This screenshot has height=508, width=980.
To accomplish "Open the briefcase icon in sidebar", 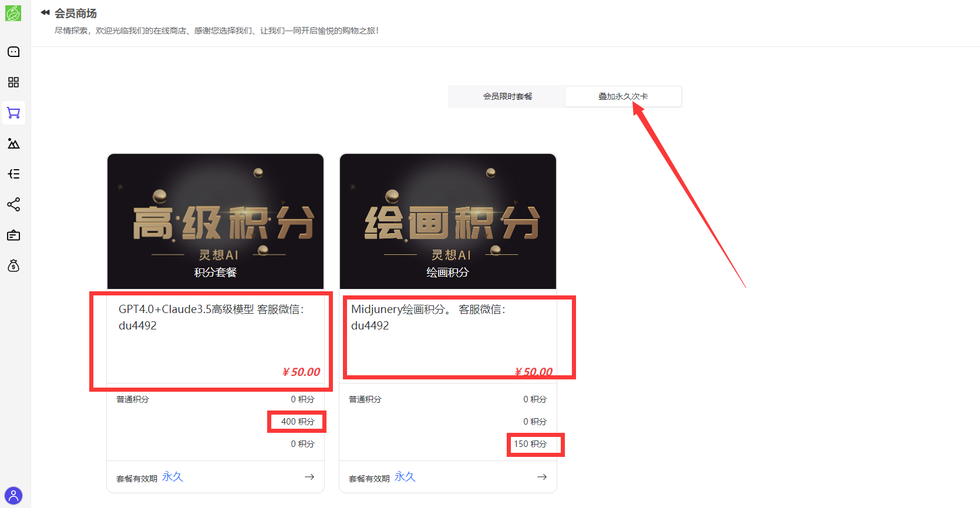I will coord(14,236).
